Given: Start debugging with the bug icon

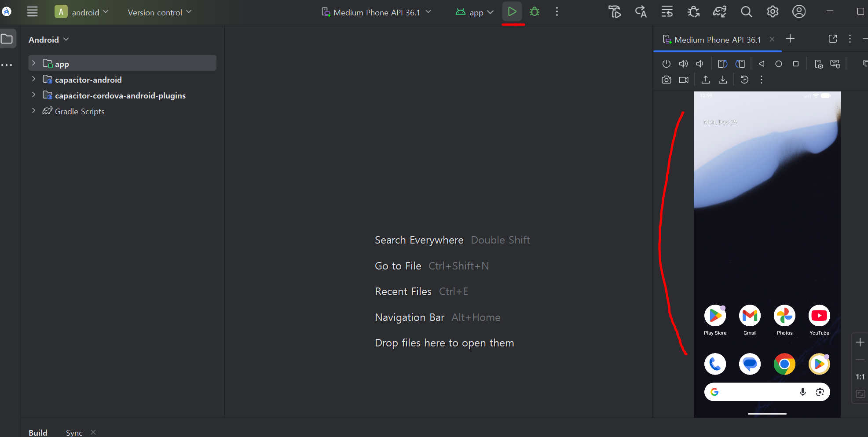Looking at the screenshot, I should tap(535, 12).
